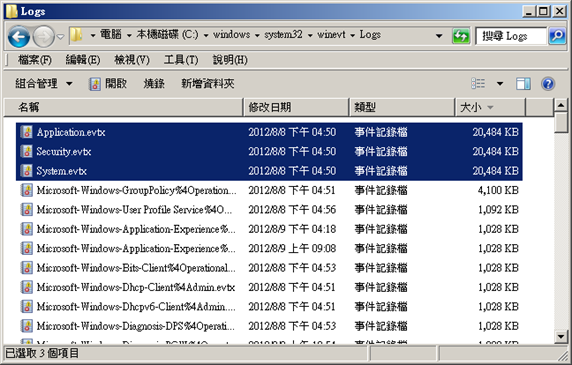The image size is (572, 365).
Task: Sort by 大小 column header
Action: coord(490,107)
